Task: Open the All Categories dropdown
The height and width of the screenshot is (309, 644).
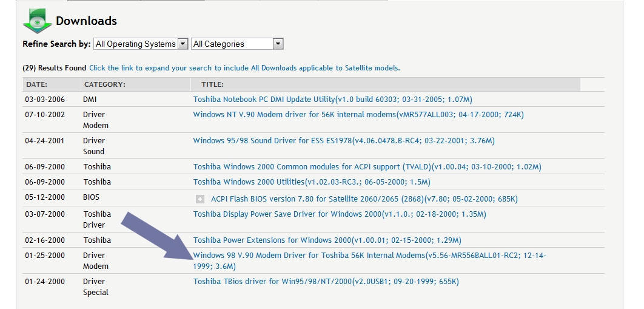Action: [237, 44]
